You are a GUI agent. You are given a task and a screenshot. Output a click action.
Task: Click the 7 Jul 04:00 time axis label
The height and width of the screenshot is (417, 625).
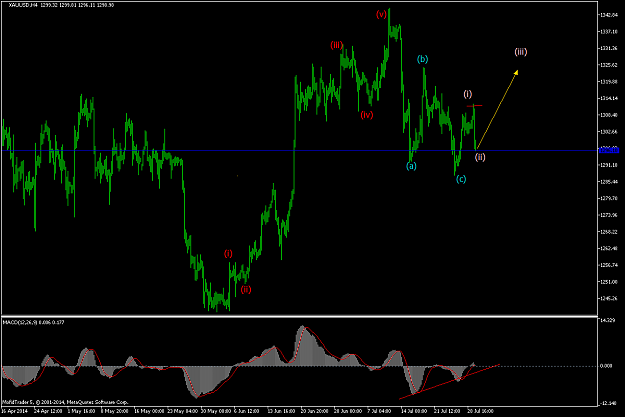(379, 411)
